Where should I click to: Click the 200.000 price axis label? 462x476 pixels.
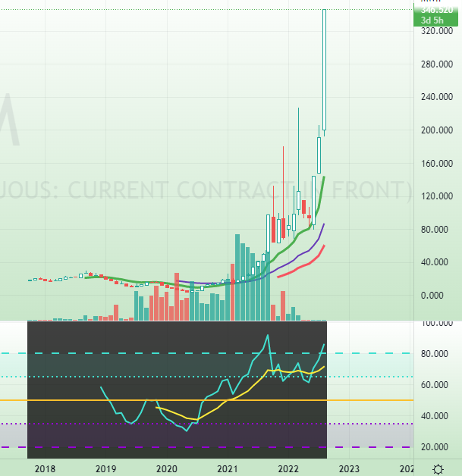[x=436, y=130]
